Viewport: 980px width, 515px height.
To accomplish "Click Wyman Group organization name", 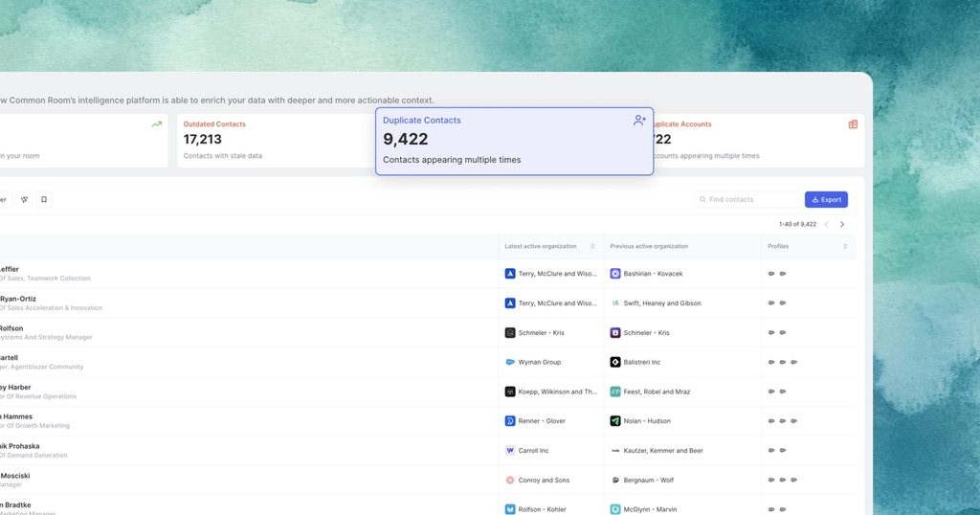I will tap(540, 362).
